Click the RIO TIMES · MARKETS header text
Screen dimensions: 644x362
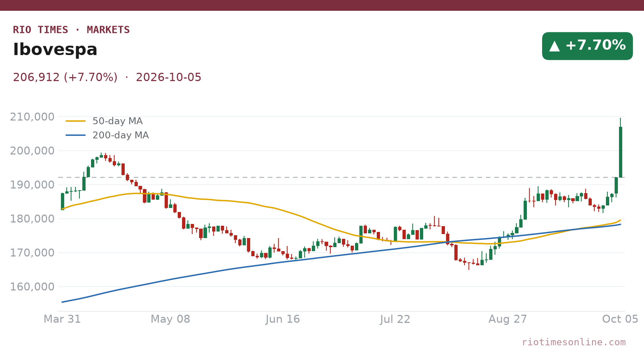(71, 30)
